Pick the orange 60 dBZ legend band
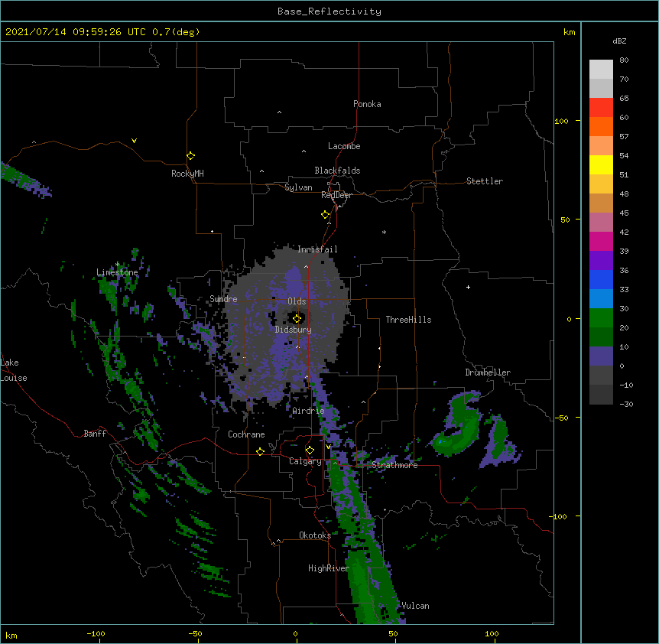 pyautogui.click(x=601, y=126)
